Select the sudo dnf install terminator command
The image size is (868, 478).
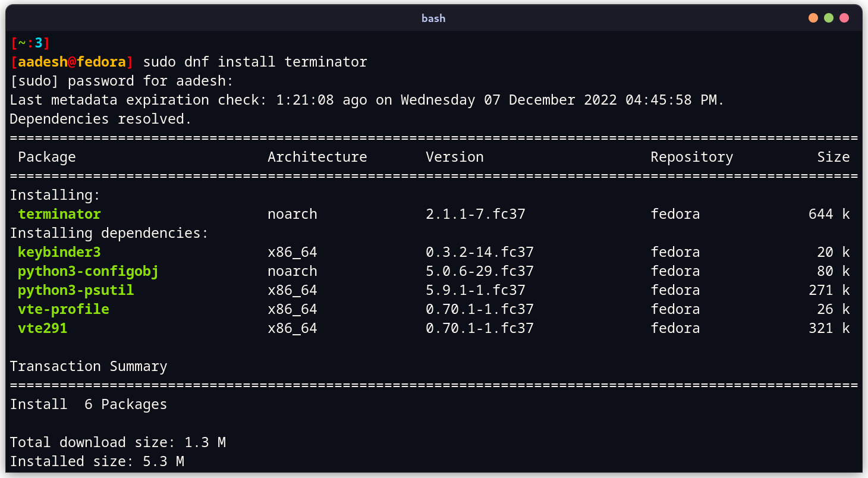254,61
